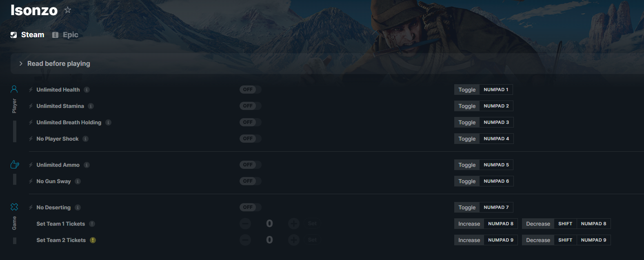Open info icon next to Unlimited Health
The width and height of the screenshot is (644, 260).
[87, 90]
